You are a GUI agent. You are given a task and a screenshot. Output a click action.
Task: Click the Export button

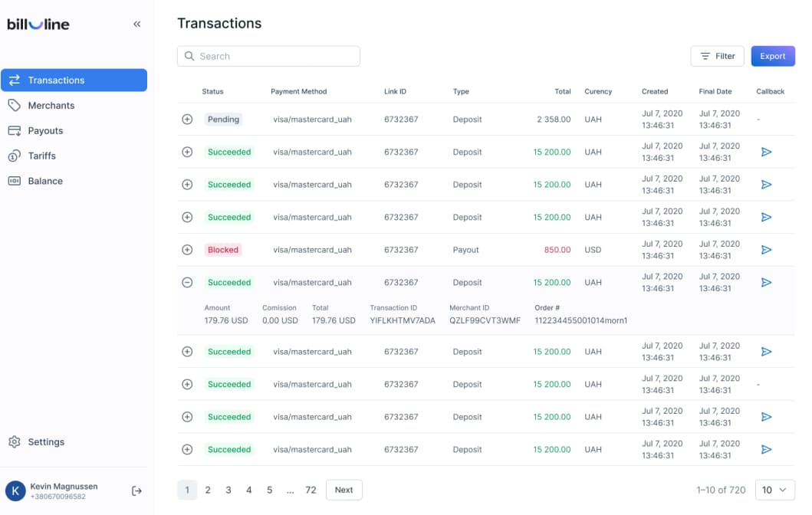(x=772, y=56)
